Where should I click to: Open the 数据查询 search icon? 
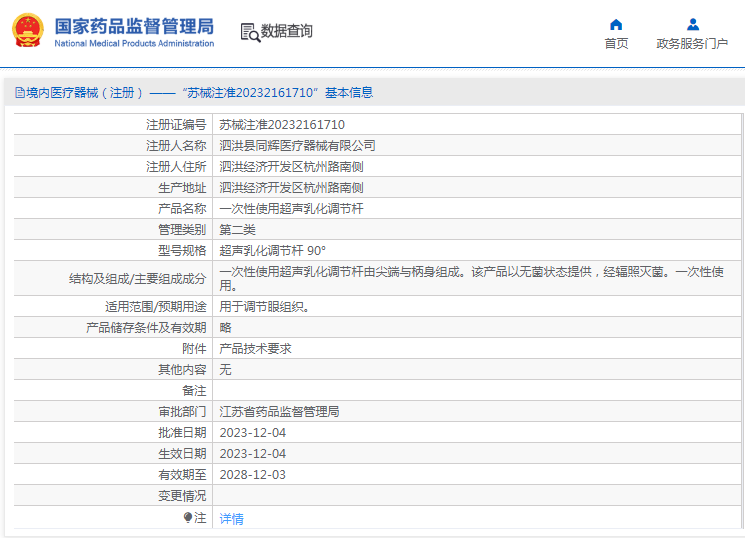tap(250, 32)
